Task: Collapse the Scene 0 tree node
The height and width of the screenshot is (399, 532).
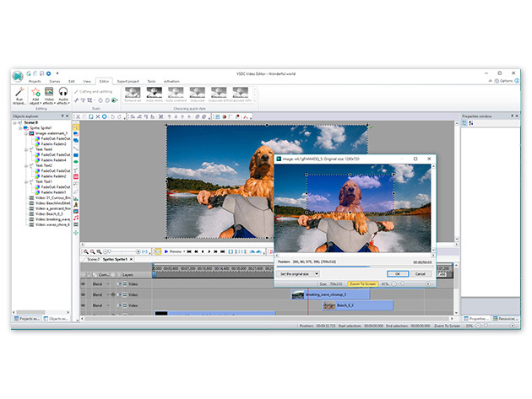Action: 15,122
